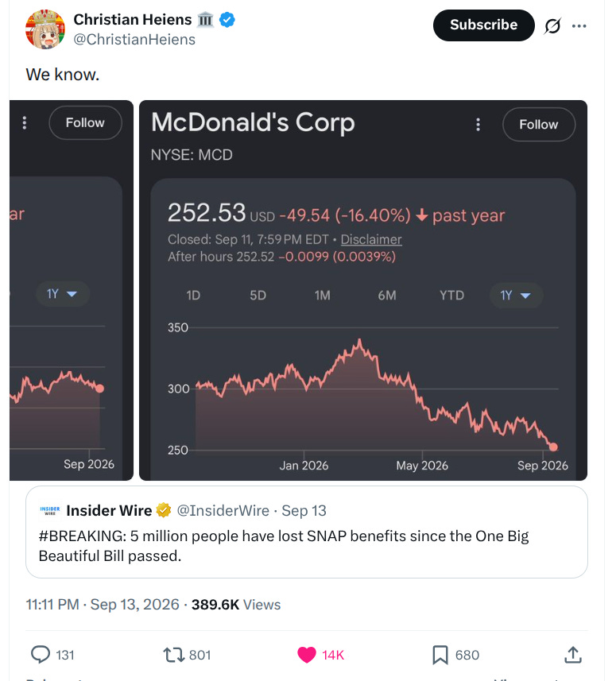The width and height of the screenshot is (616, 681).
Task: Select the 1D chart range tab
Action: point(193,296)
